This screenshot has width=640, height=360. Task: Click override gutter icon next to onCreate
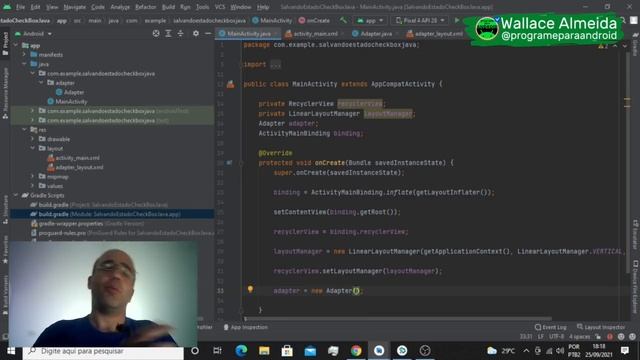[229, 162]
